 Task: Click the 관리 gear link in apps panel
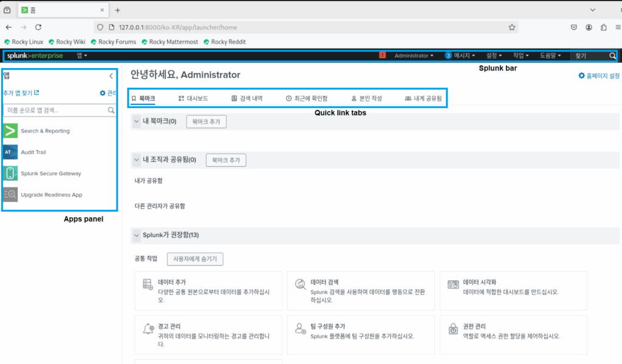tap(108, 93)
